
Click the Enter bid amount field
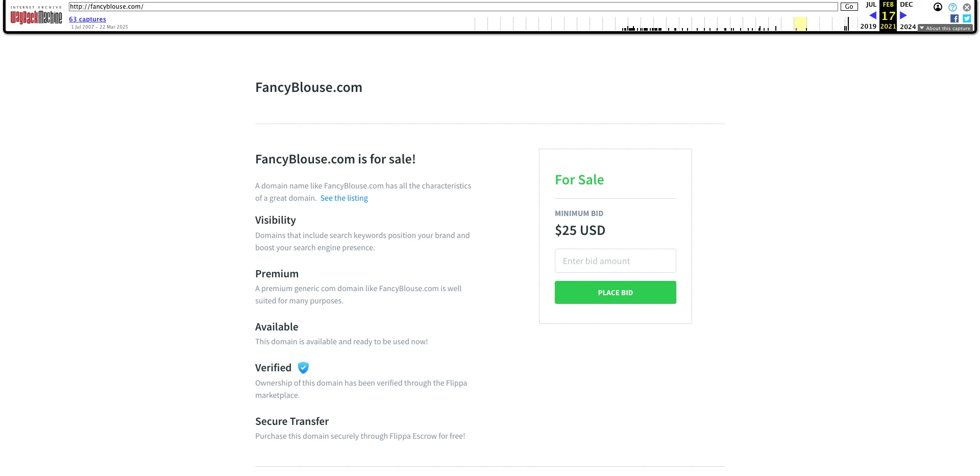615,261
